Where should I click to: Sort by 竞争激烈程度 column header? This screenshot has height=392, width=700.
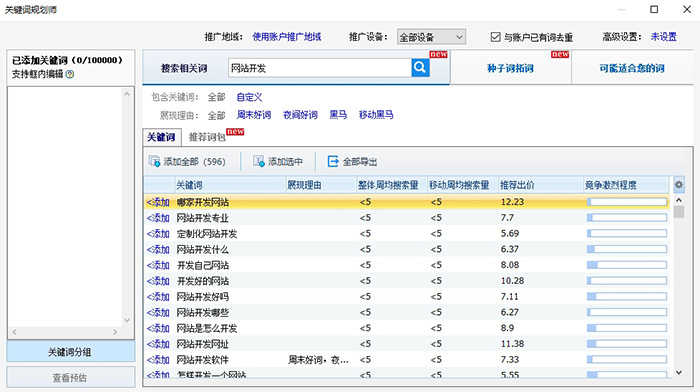[626, 185]
